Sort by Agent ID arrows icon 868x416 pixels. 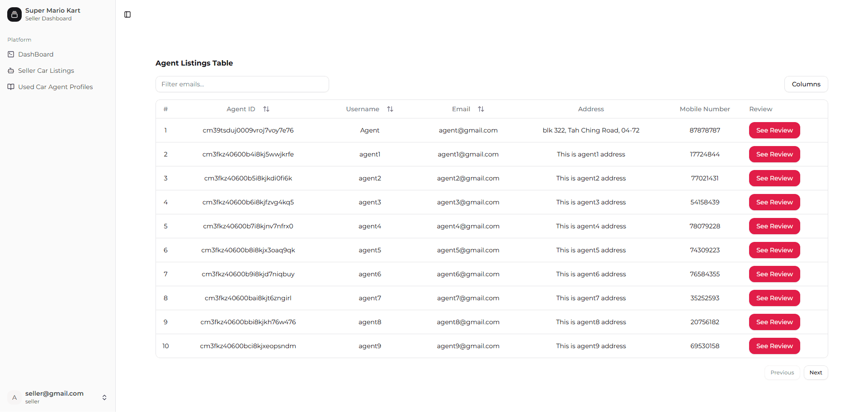(x=266, y=109)
